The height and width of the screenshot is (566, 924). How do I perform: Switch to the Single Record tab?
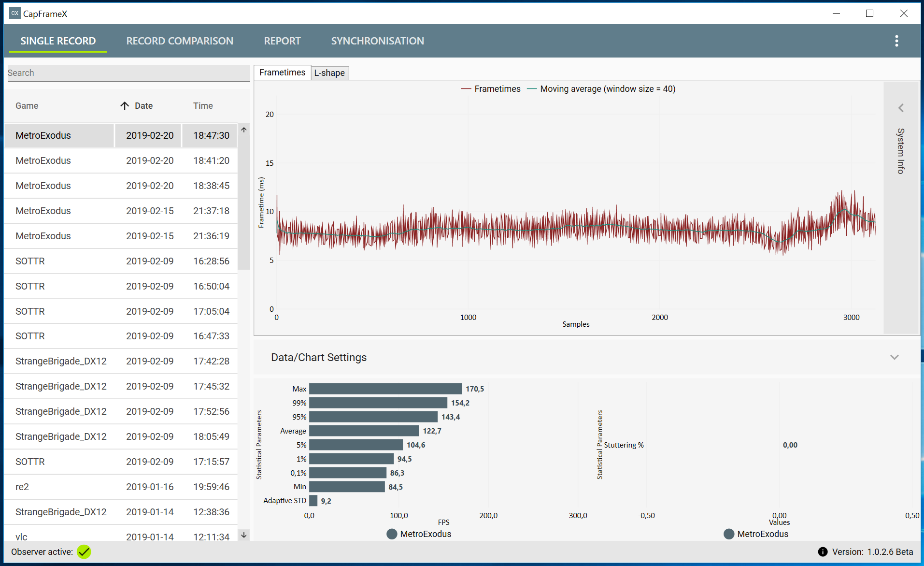click(58, 41)
